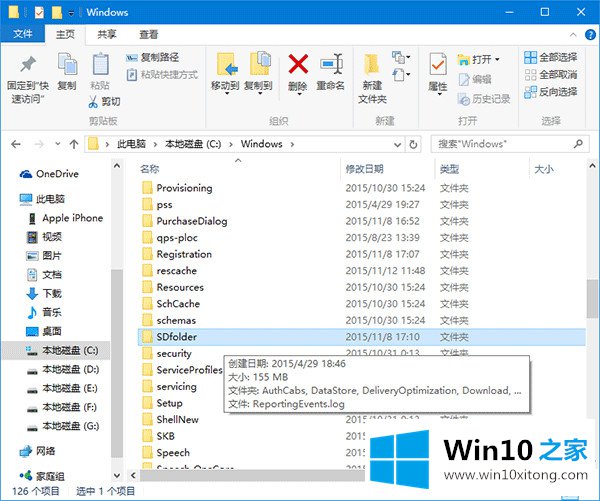This screenshot has width=600, height=501.
Task: Click the Refresh button in address bar
Action: [413, 145]
